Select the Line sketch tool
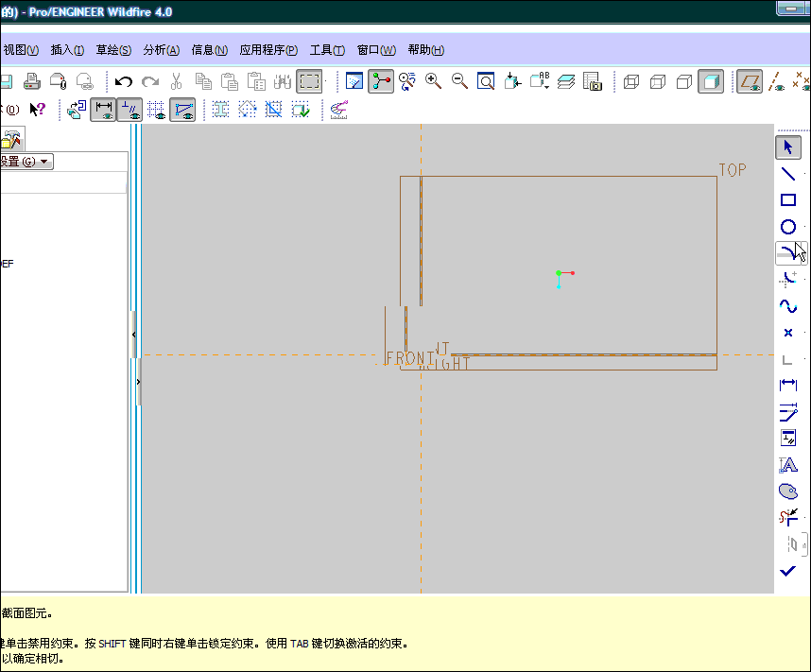The image size is (811, 672). coord(788,174)
